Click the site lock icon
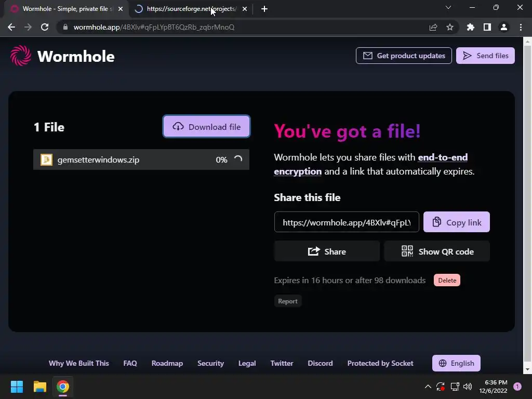 tap(65, 27)
